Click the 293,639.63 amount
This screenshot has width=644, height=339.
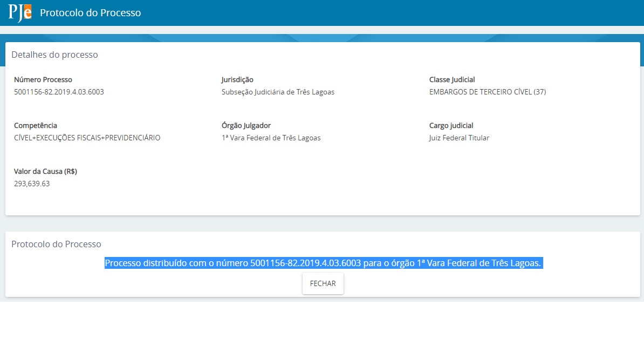coord(32,184)
